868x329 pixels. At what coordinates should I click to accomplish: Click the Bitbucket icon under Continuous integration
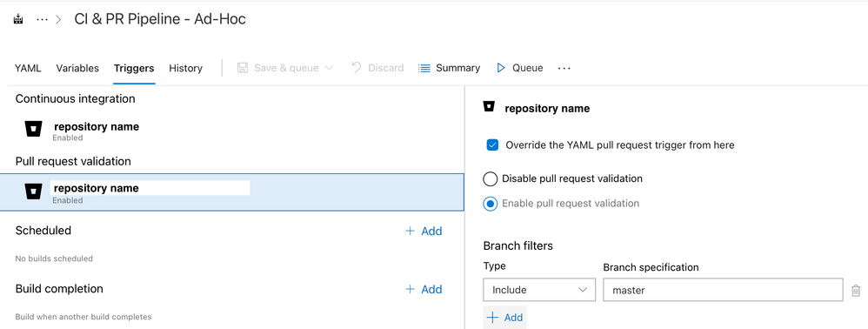pos(34,129)
